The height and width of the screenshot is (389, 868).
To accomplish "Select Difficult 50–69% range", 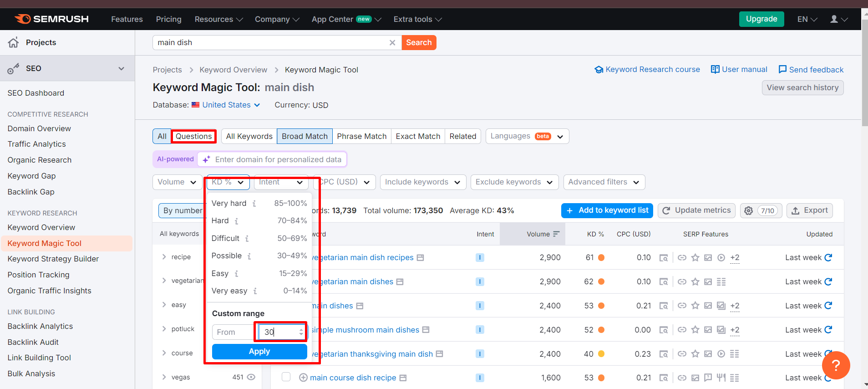I will click(x=259, y=238).
